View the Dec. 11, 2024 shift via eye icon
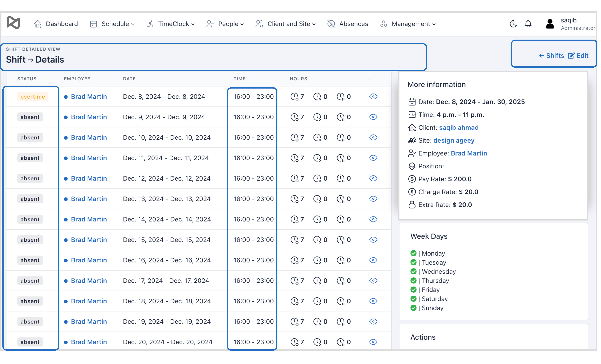The width and height of the screenshot is (601, 364). pos(373,158)
